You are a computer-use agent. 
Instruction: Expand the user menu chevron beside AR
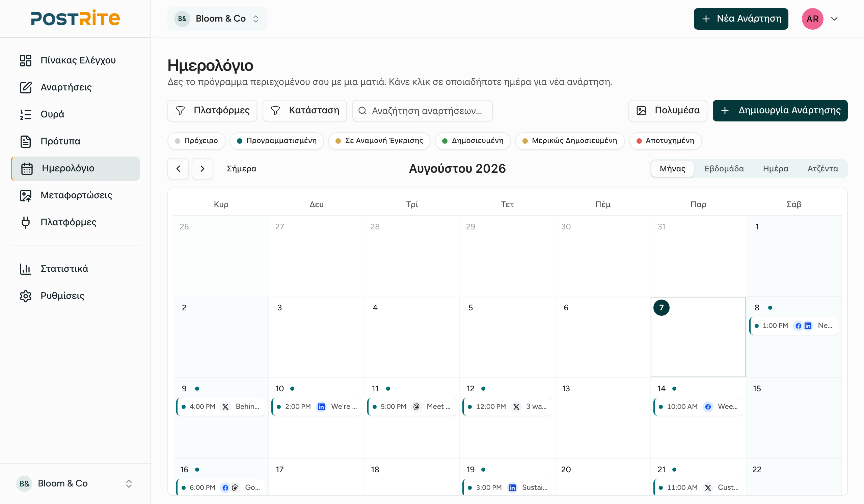tap(835, 19)
